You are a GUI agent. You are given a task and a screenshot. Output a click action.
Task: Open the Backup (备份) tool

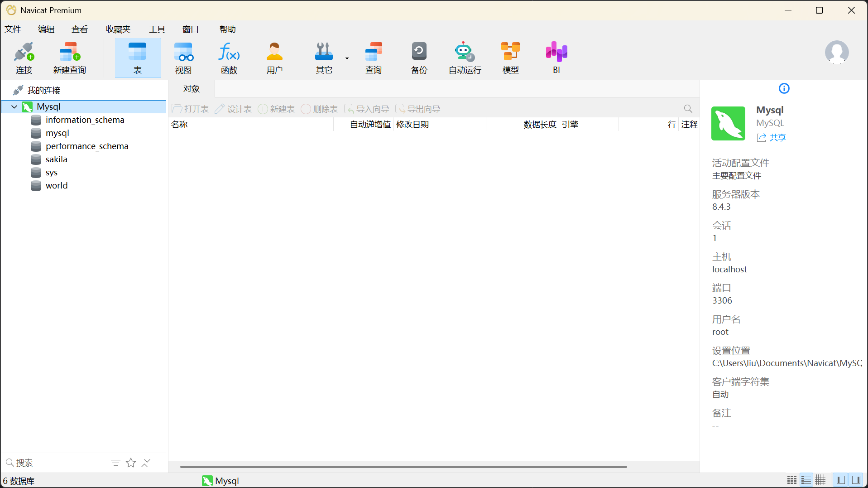419,58
